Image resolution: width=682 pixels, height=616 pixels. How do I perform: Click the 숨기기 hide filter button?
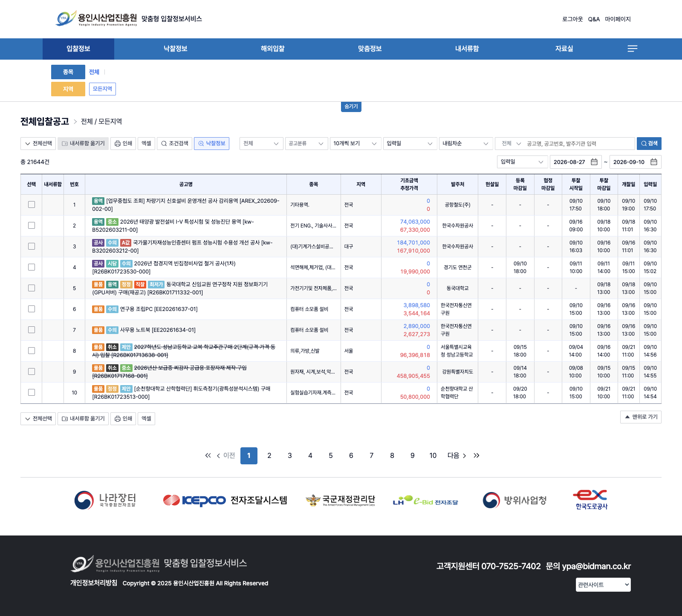pyautogui.click(x=351, y=107)
